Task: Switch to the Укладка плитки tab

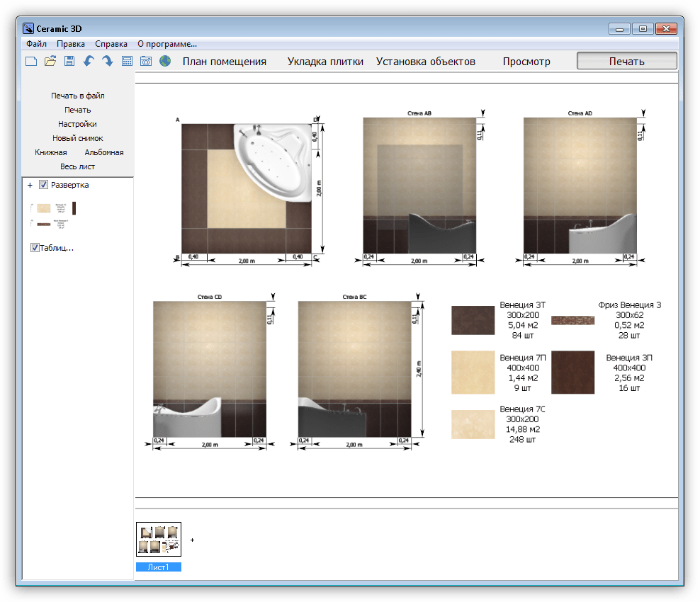Action: click(x=325, y=62)
